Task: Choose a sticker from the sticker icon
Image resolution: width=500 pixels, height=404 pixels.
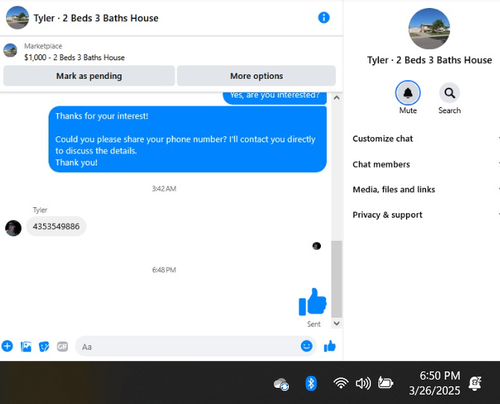Action: pos(44,346)
